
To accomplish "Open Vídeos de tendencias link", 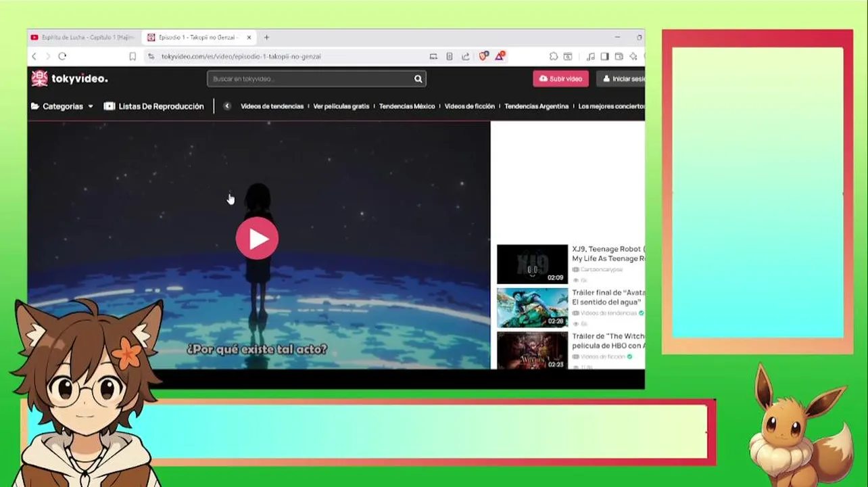I will [272, 106].
